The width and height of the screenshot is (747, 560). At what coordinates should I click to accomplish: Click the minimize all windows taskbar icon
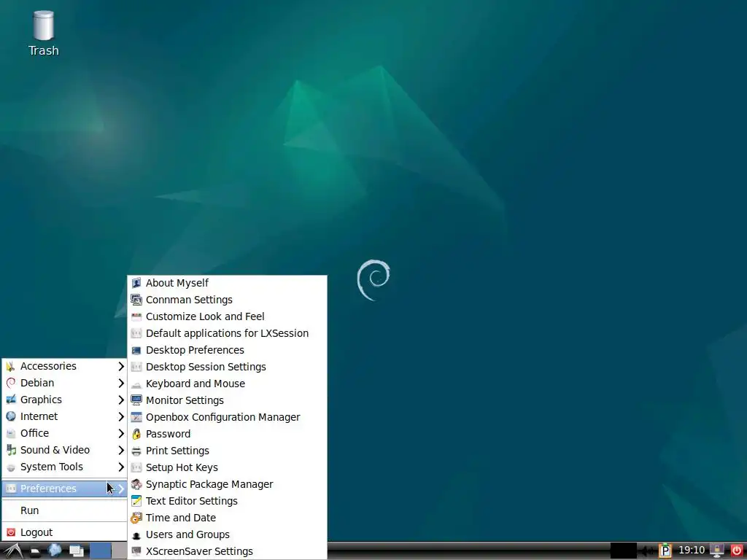tap(76, 551)
